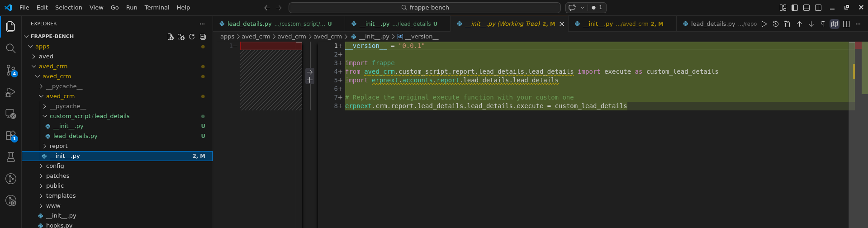Open the Testing flask view
868x228 pixels.
point(11,157)
